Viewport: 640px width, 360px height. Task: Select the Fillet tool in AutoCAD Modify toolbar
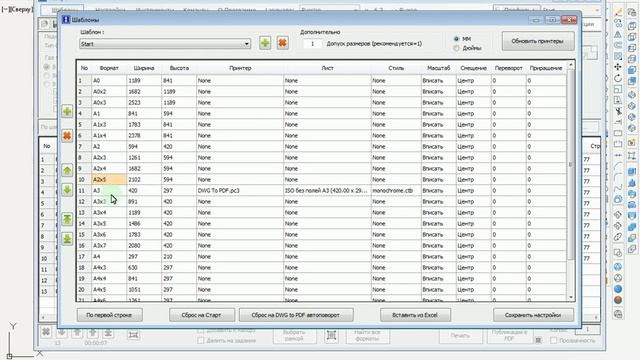click(x=618, y=177)
